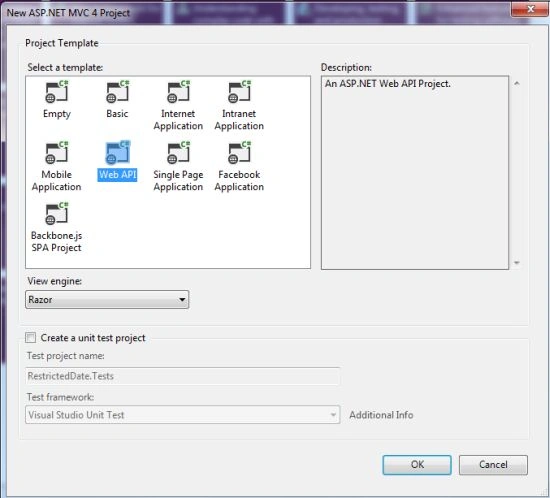
Task: Pick the Single Page Application template icon
Action: click(x=179, y=153)
